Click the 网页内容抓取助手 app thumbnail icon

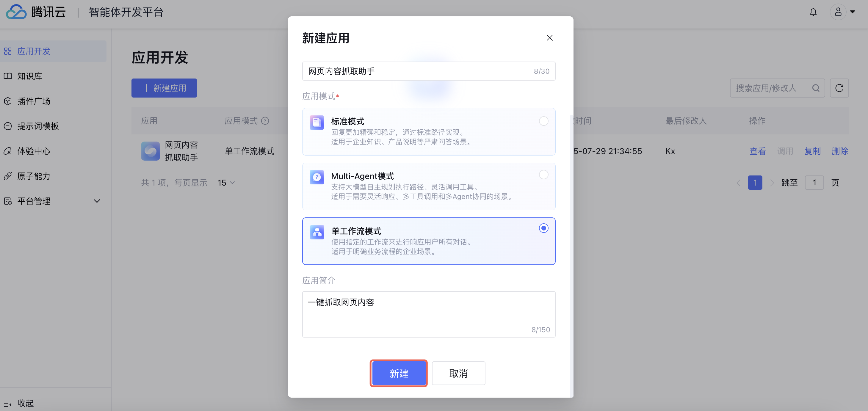point(150,151)
